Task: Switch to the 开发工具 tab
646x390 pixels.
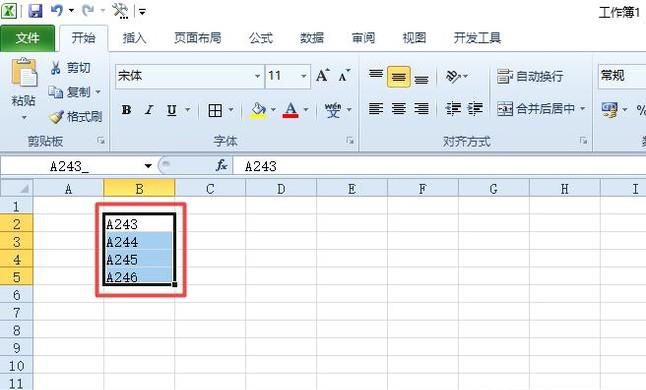Action: pyautogui.click(x=477, y=38)
